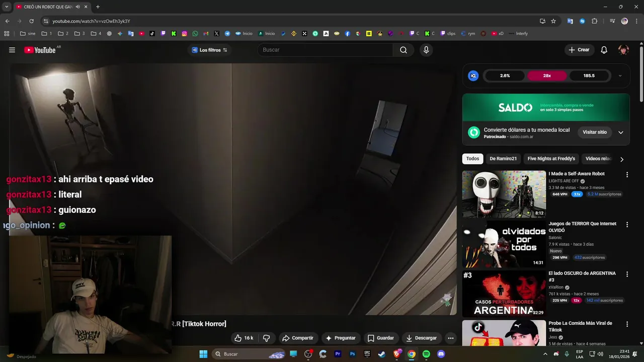This screenshot has height=362, width=644.
Task: Show next filter chips arrow
Action: coord(622,159)
